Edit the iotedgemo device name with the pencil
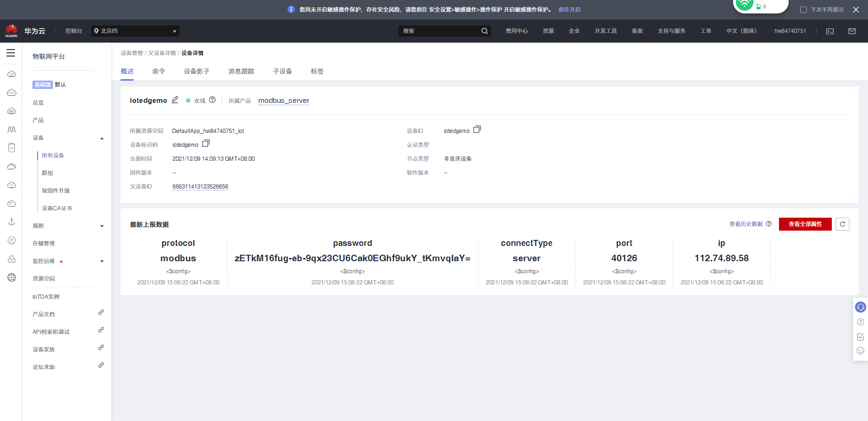868x421 pixels. click(x=175, y=100)
